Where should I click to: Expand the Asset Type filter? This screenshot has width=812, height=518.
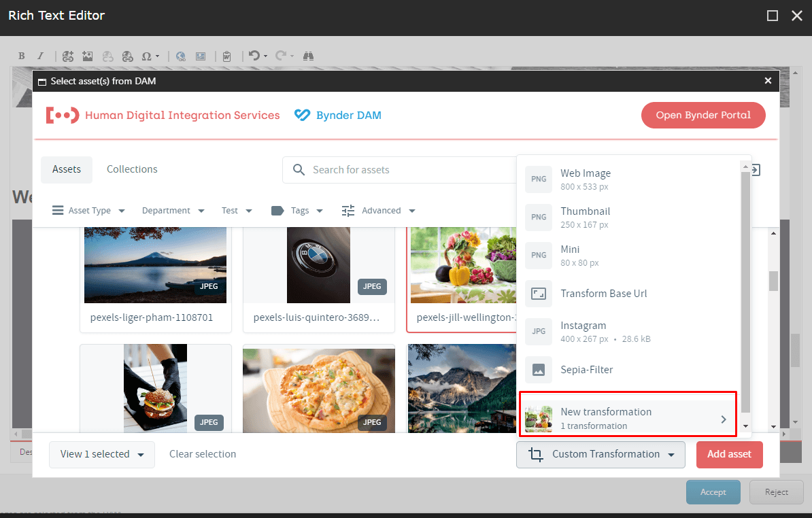point(89,211)
